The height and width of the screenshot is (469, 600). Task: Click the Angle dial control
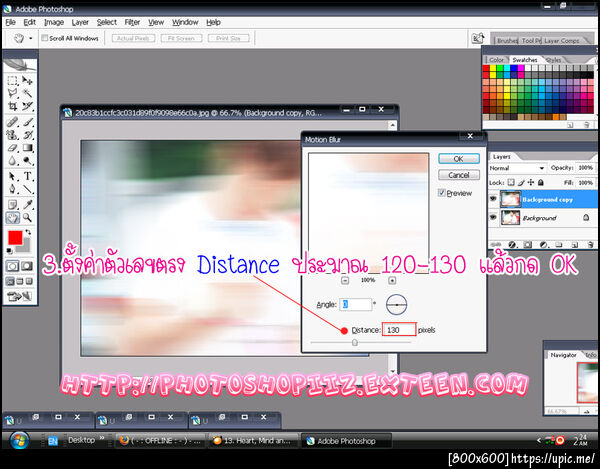(x=396, y=305)
